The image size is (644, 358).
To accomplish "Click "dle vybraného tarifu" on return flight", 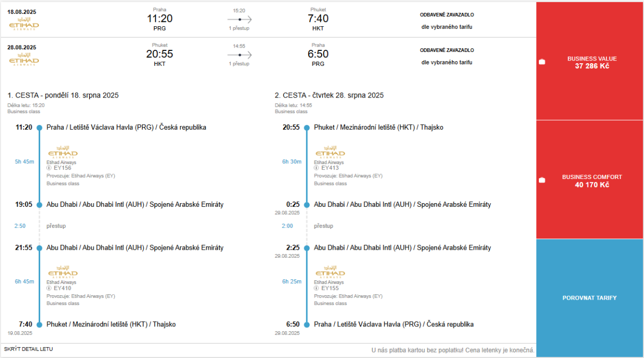I will 447,62.
